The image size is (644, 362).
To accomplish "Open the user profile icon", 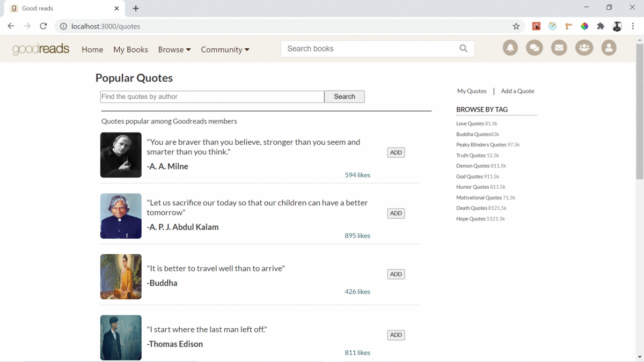I will [609, 48].
